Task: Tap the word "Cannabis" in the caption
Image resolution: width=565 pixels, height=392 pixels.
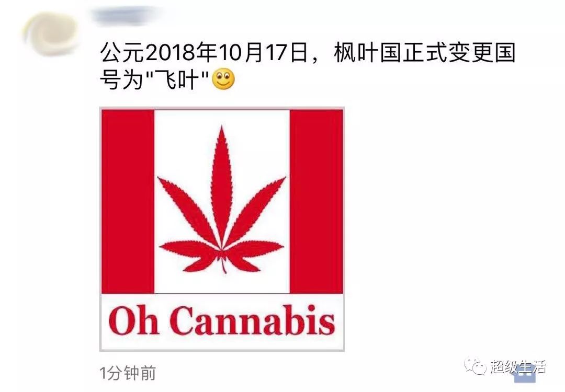Action: [253, 320]
